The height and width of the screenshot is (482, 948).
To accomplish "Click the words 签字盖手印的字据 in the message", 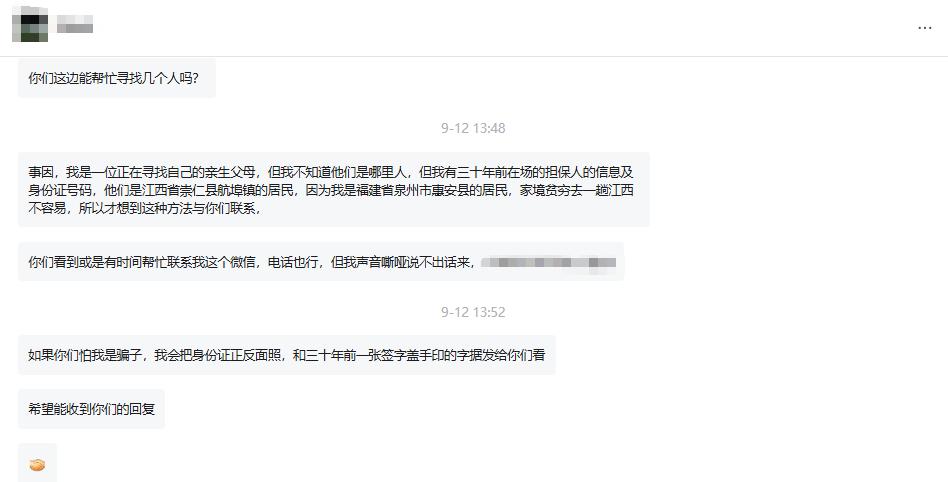I will coord(418,355).
